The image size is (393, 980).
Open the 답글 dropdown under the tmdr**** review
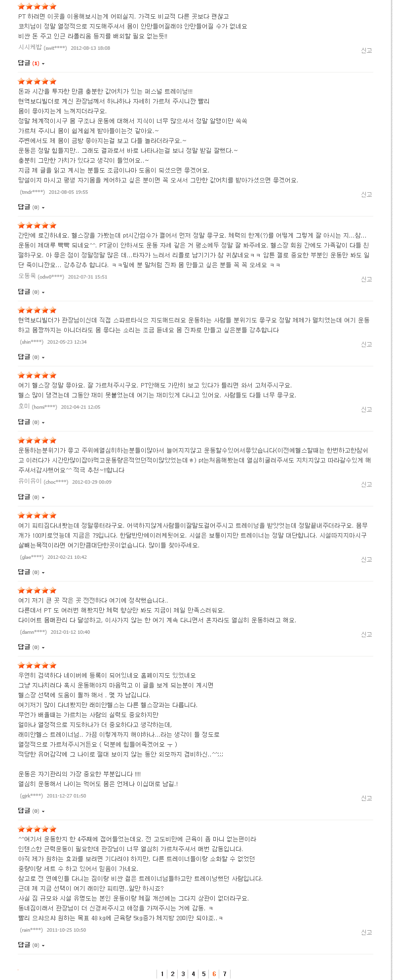pyautogui.click(x=31, y=207)
